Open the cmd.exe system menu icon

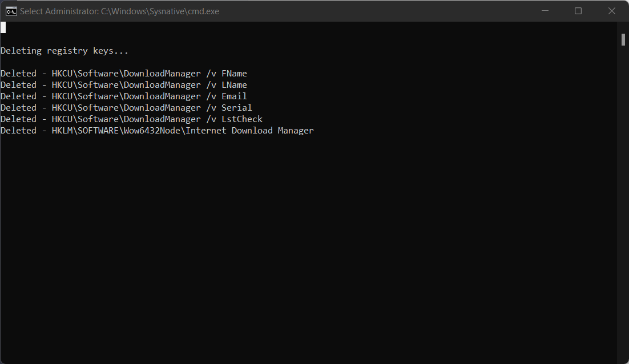(11, 11)
